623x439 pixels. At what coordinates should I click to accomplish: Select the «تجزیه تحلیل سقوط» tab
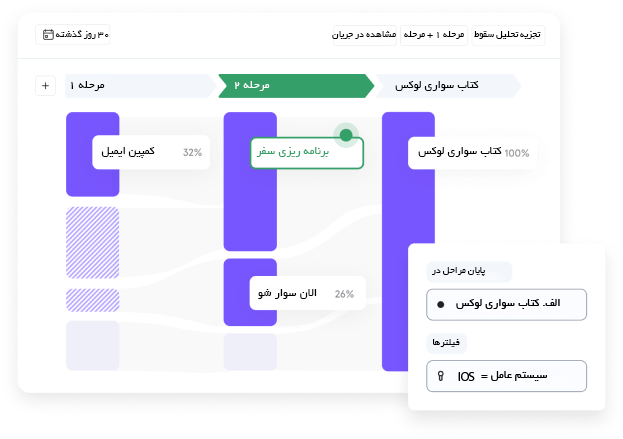(508, 35)
